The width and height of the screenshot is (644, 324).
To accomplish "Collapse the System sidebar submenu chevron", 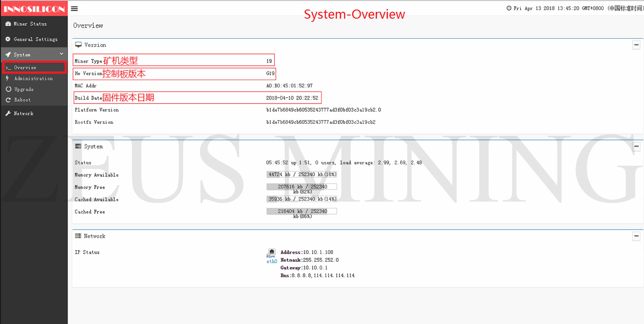I will pyautogui.click(x=61, y=54).
